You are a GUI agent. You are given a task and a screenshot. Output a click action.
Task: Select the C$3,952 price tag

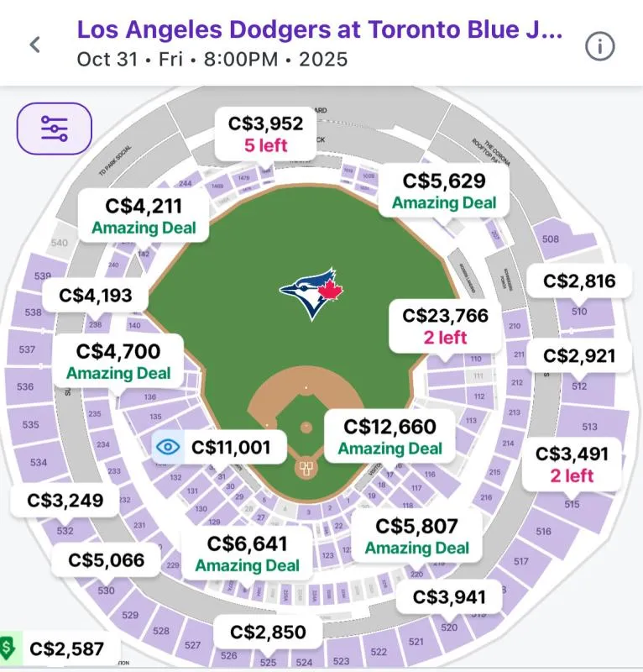[x=265, y=134]
